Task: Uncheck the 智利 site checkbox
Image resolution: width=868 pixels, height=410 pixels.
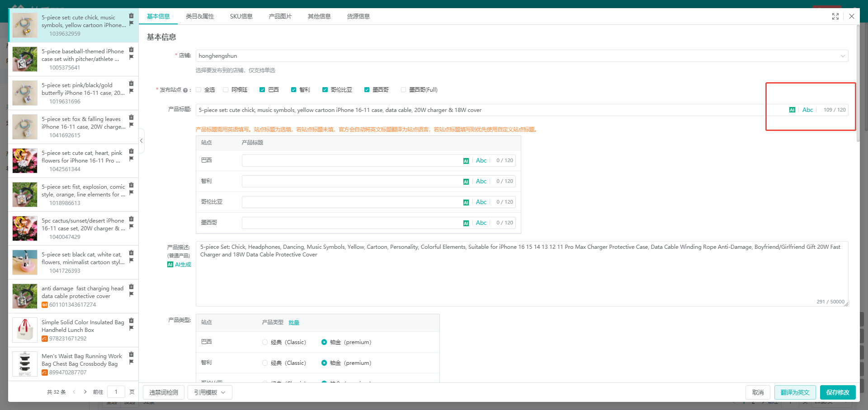Action: 293,90
